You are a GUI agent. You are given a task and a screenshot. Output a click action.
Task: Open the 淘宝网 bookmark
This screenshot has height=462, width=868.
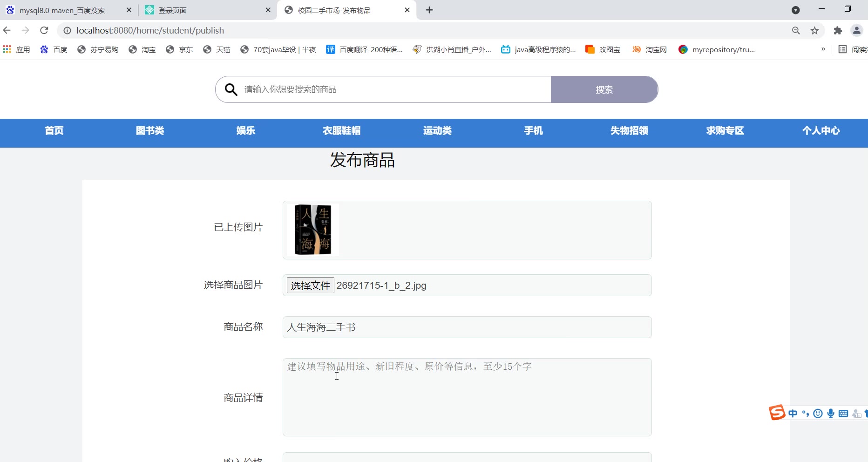pyautogui.click(x=649, y=49)
